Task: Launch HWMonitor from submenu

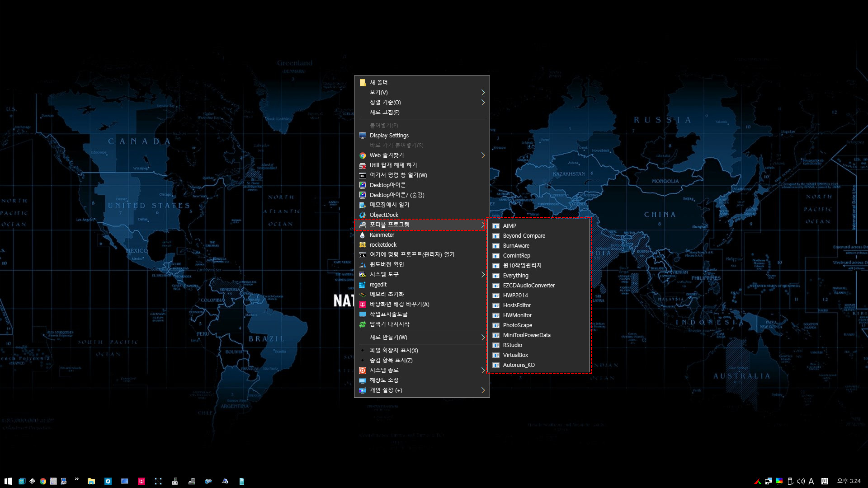Action: (539, 315)
